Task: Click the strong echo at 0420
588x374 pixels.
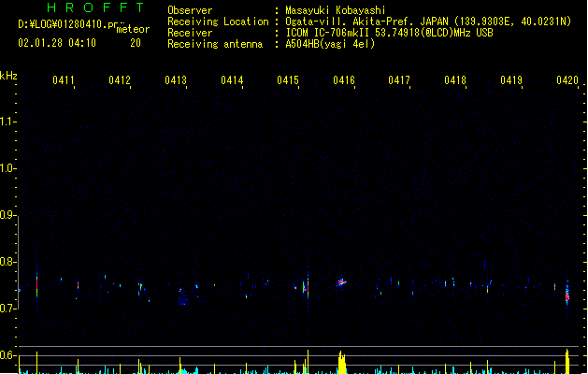Action: coord(567,295)
